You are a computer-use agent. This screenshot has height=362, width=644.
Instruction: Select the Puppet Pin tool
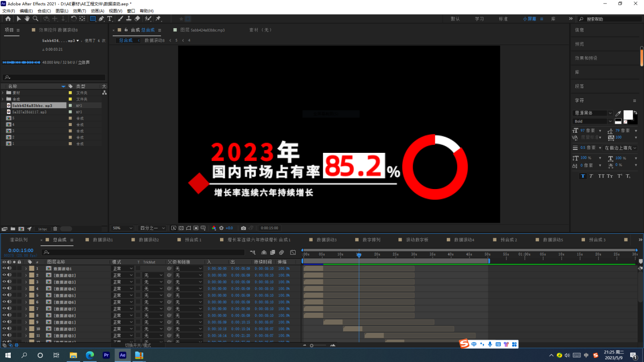coord(158,19)
